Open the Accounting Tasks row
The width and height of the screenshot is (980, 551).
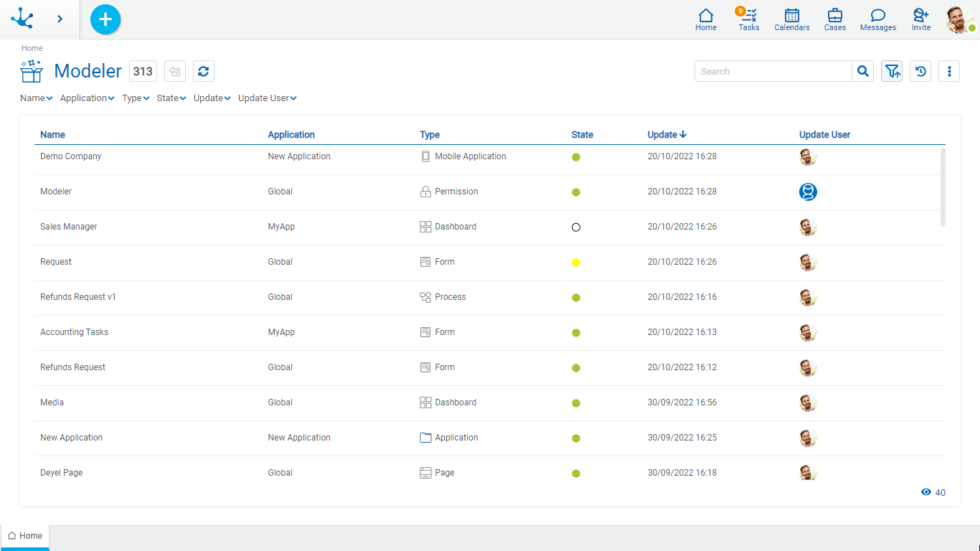[x=490, y=332]
